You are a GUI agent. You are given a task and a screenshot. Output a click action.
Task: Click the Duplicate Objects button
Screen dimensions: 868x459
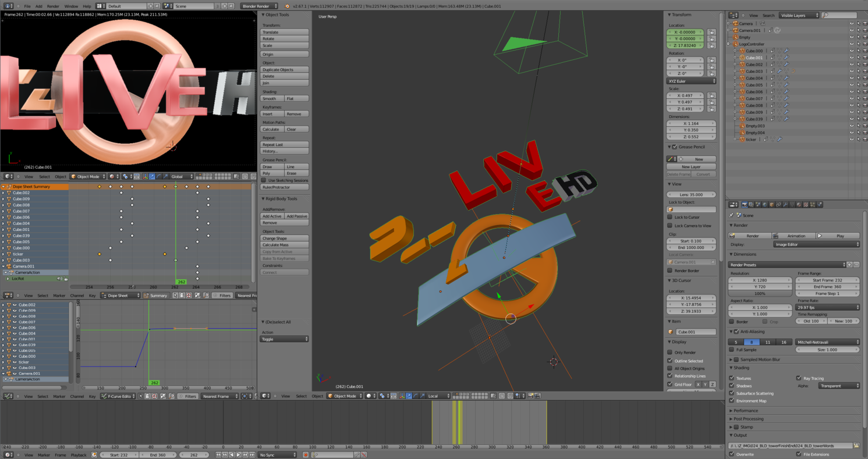tap(284, 70)
